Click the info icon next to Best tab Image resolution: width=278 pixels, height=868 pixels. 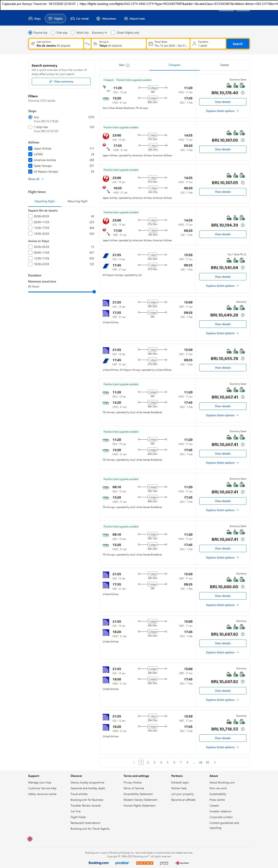point(128,65)
